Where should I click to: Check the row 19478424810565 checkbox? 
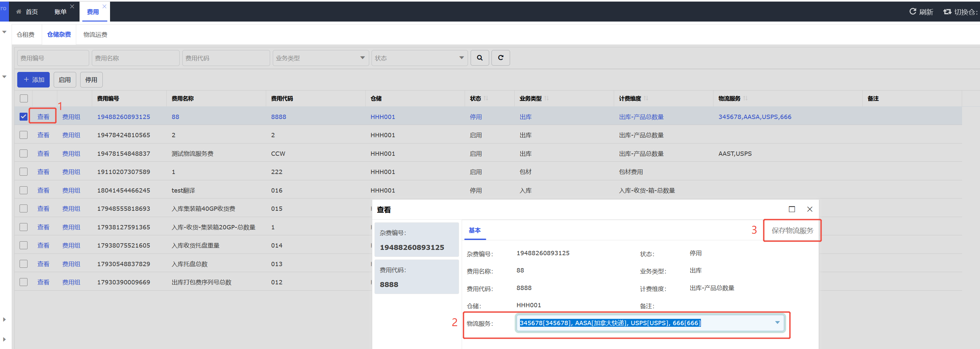point(24,135)
